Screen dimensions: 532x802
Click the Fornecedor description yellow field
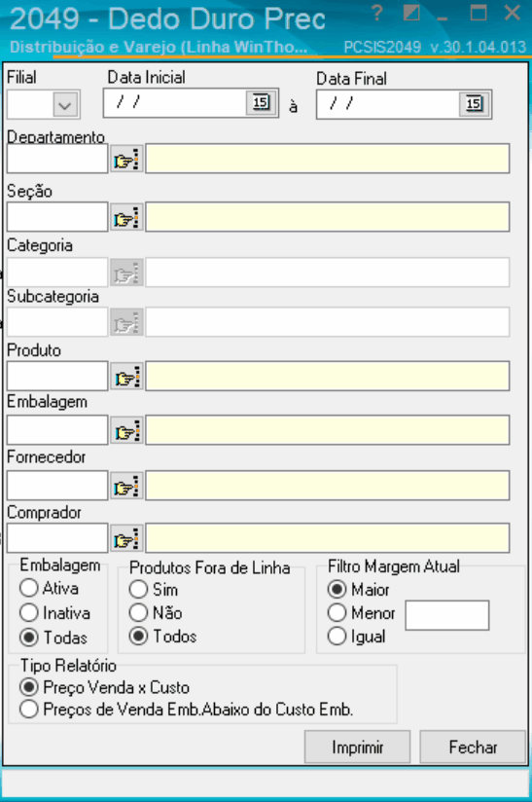328,486
